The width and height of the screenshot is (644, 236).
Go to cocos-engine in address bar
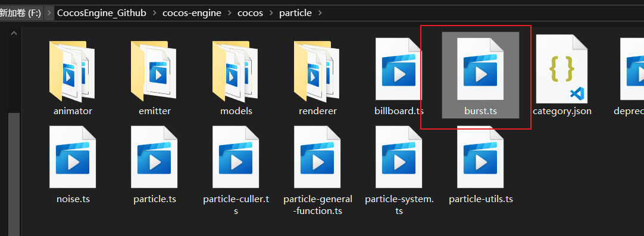pos(192,13)
